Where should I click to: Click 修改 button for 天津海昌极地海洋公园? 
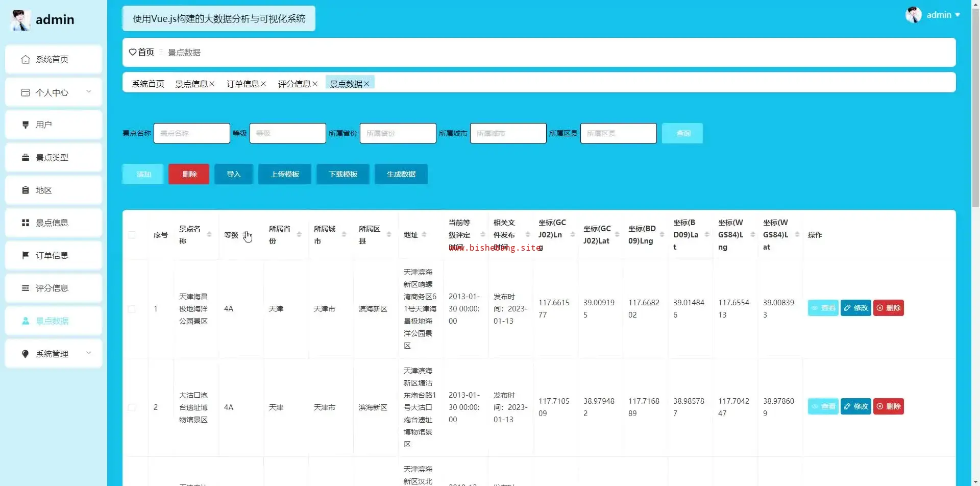pos(855,308)
